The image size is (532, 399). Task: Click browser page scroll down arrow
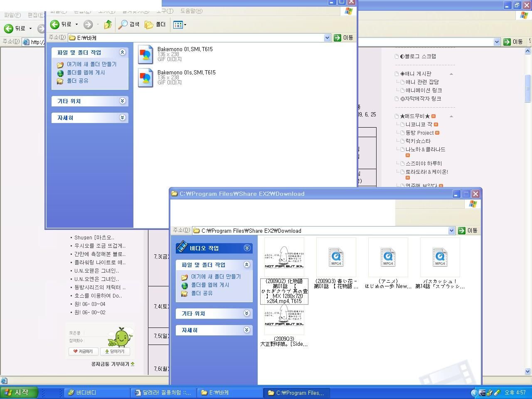click(x=528, y=372)
